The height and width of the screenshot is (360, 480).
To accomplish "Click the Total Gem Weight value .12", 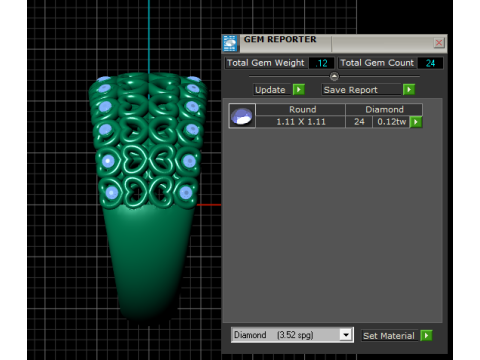I will click(321, 63).
